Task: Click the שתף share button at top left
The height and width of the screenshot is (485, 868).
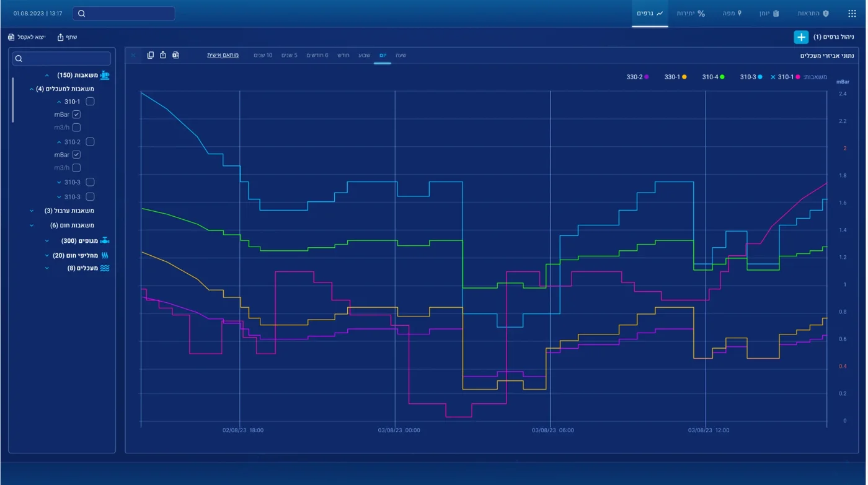Action: [67, 37]
